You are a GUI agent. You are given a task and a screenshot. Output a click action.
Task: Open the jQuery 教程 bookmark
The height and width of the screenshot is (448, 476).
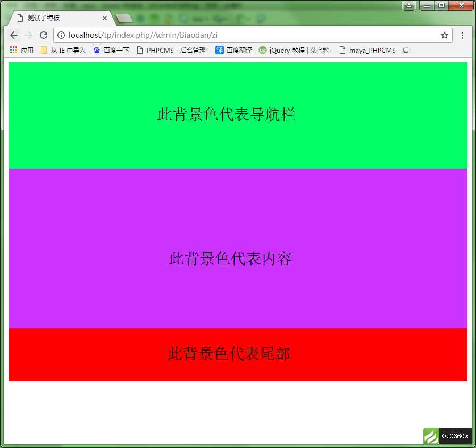pos(295,50)
